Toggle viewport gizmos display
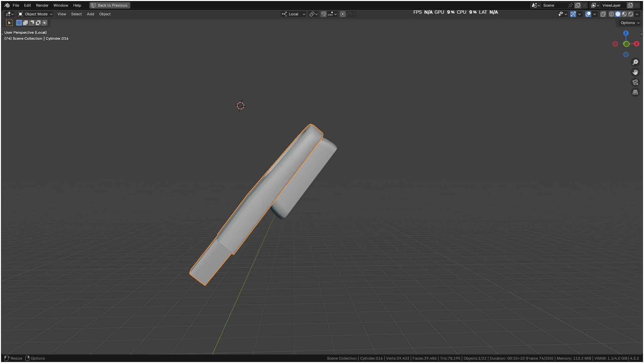The image size is (644, 363). pyautogui.click(x=573, y=14)
